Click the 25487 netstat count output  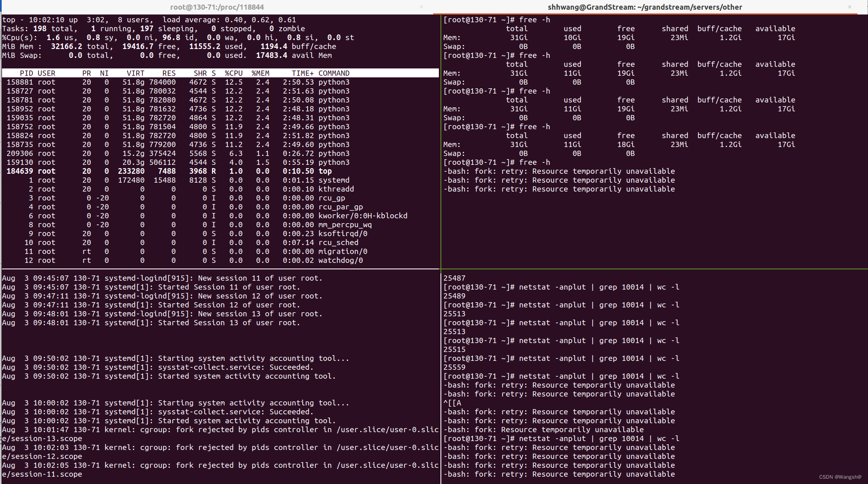[x=454, y=278]
